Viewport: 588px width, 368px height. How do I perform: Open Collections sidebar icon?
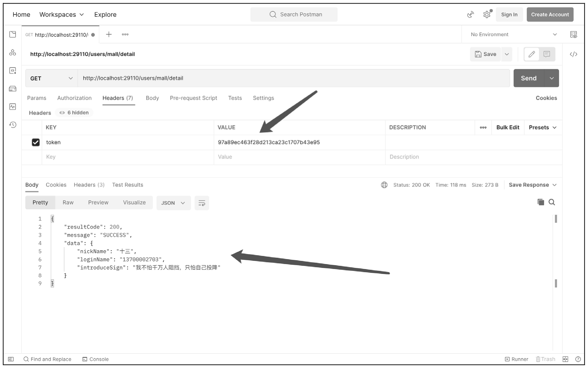(x=13, y=34)
